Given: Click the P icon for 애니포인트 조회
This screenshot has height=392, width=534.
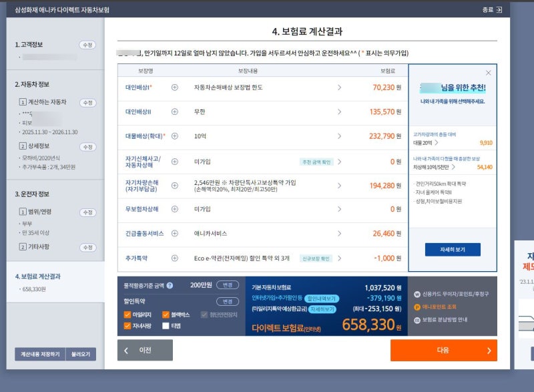Looking at the screenshot, I should (x=417, y=307).
